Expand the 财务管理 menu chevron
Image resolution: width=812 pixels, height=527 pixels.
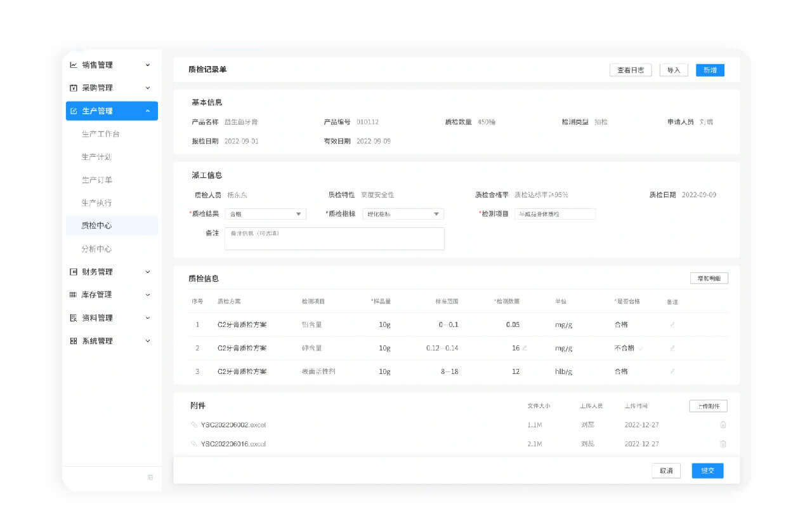pos(148,272)
